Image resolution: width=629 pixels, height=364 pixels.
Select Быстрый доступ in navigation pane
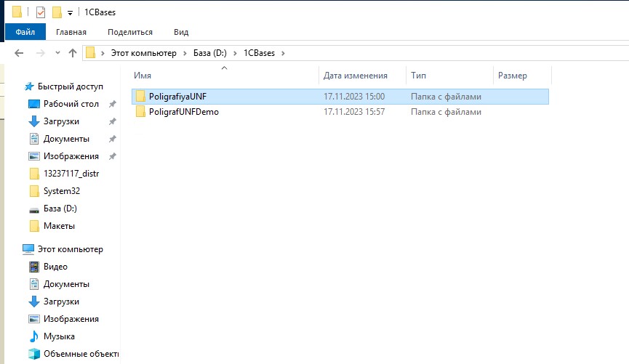click(71, 86)
